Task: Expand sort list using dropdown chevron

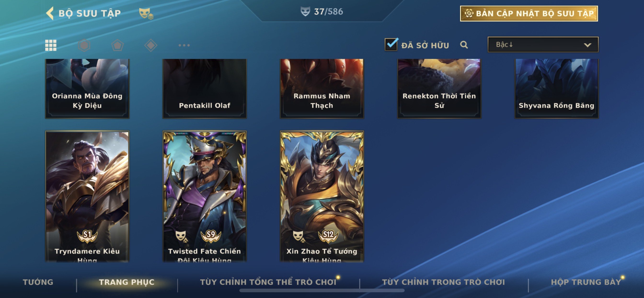Action: click(x=587, y=45)
